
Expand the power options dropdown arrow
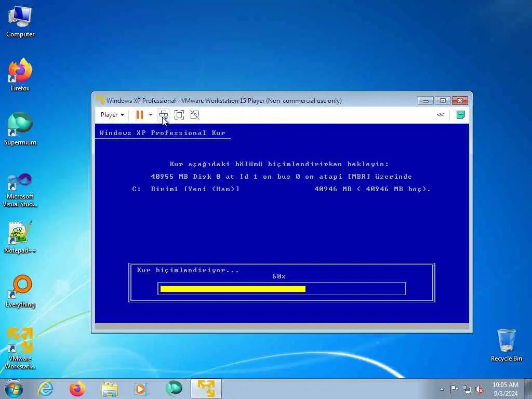pos(150,115)
